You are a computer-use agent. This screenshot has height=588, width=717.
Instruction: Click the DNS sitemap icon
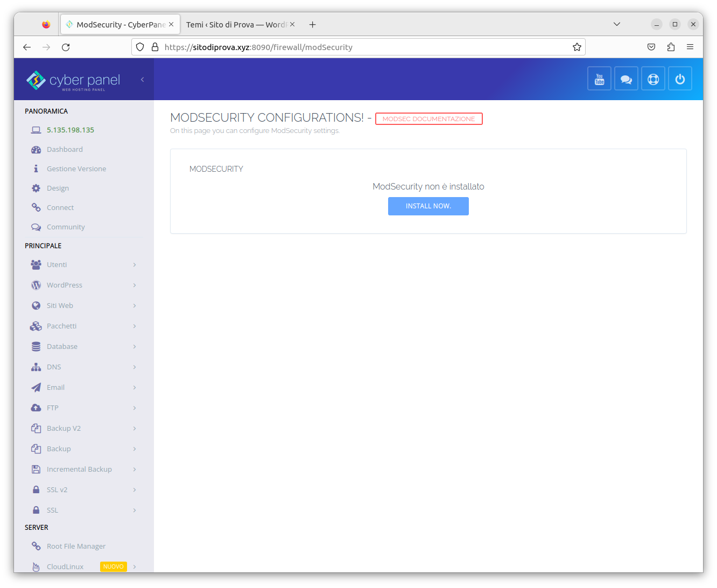[36, 367]
